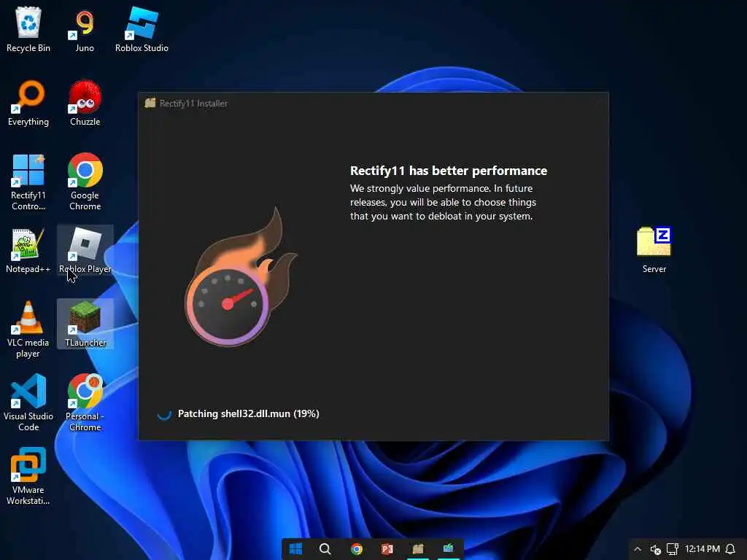Click the network status tray icon
Viewport: 747px width, 560px height.
(672, 549)
